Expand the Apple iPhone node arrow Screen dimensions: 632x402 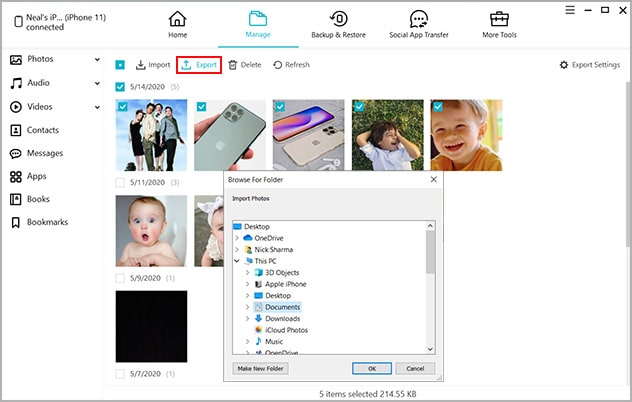(247, 284)
